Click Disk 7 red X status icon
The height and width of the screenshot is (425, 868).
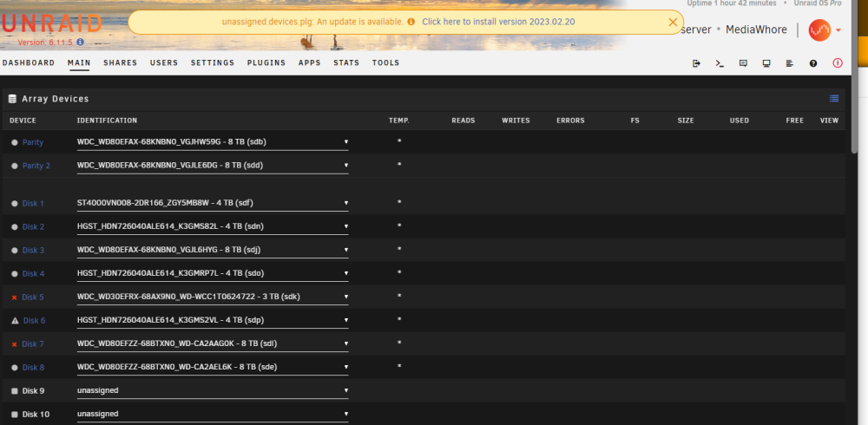(15, 344)
